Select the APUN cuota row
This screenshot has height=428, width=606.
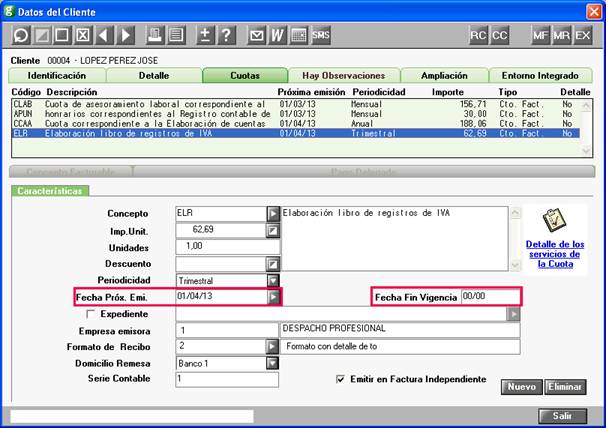tap(296, 114)
